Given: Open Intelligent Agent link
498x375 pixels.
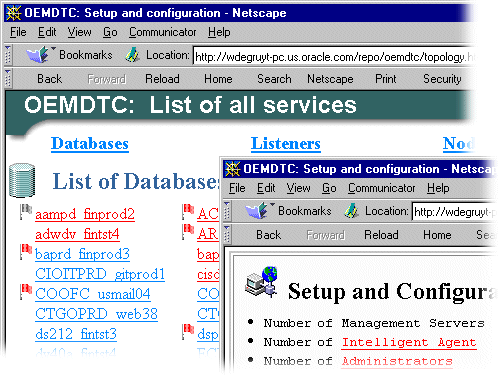Looking at the screenshot, I should tap(409, 342).
